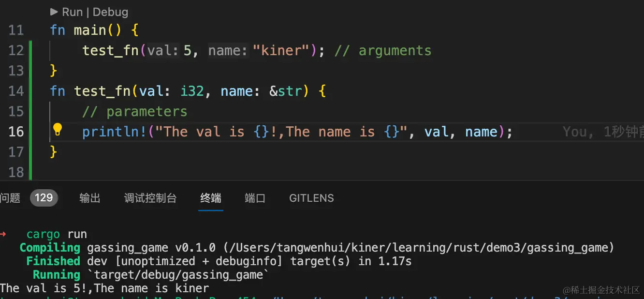Click the test_fn function definition name
This screenshot has height=299, width=644.
click(x=102, y=91)
